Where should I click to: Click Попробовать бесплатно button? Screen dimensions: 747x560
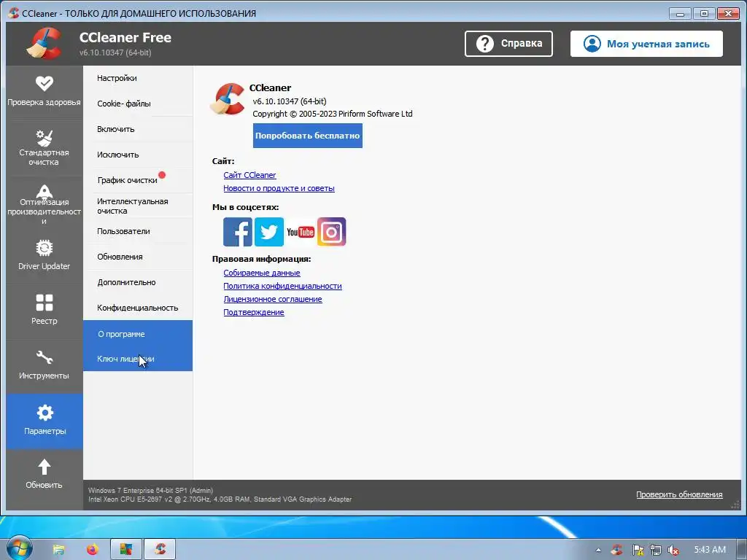[307, 136]
